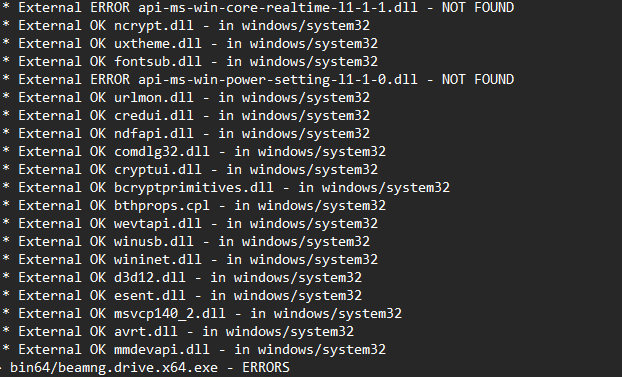The image size is (622, 377).
Task: Click the bthprops.cpl line
Action: tap(194, 206)
